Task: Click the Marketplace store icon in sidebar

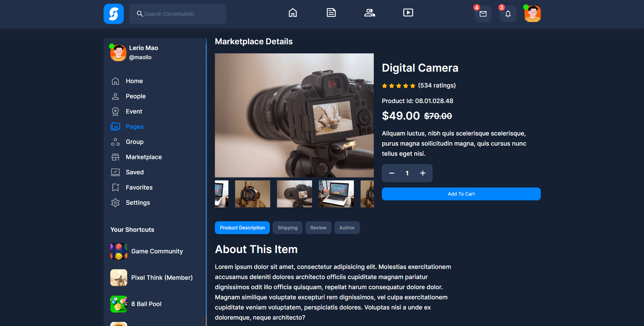Action: pos(115,157)
